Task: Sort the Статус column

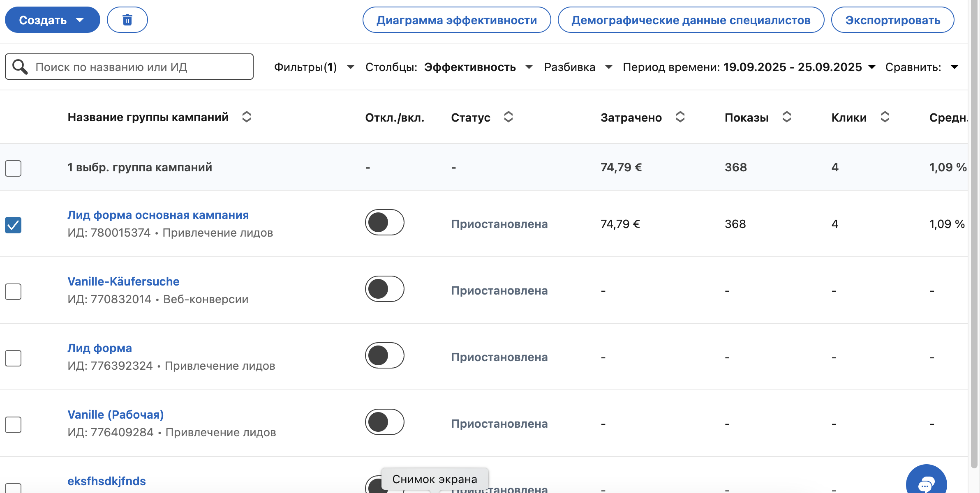Action: tap(508, 117)
